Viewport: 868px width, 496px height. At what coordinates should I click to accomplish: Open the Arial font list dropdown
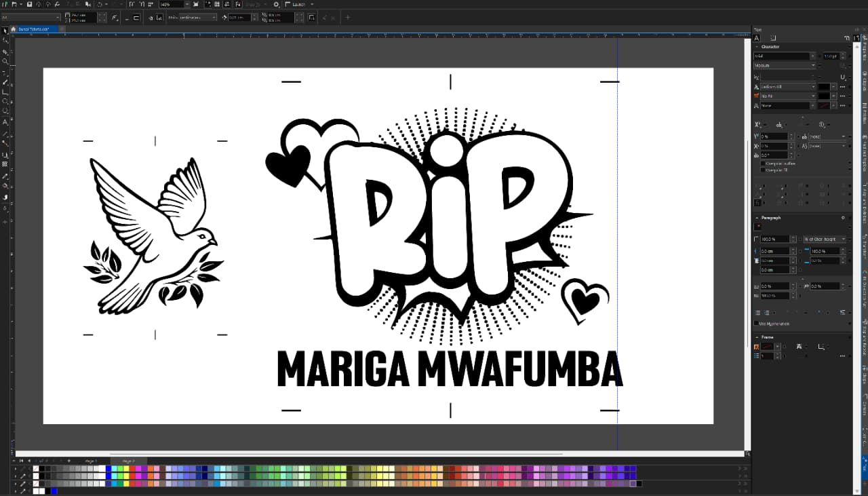tap(812, 56)
